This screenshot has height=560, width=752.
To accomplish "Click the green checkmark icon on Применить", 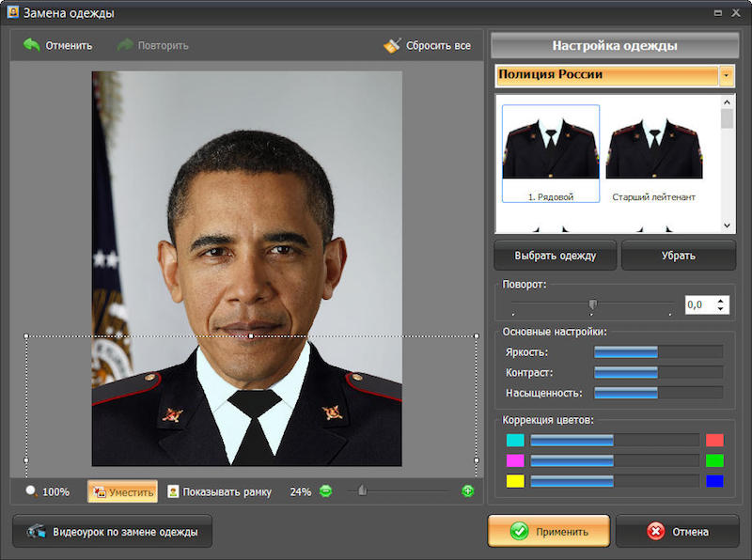I will tap(519, 531).
